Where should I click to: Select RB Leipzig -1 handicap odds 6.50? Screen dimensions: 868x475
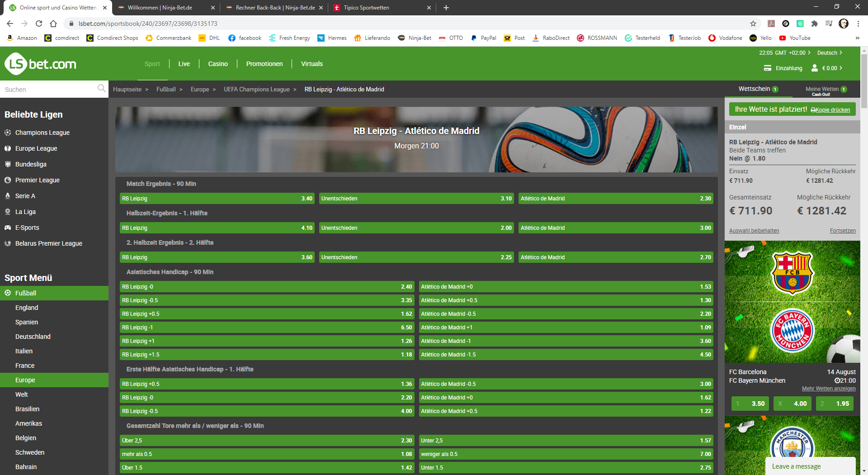coord(267,328)
